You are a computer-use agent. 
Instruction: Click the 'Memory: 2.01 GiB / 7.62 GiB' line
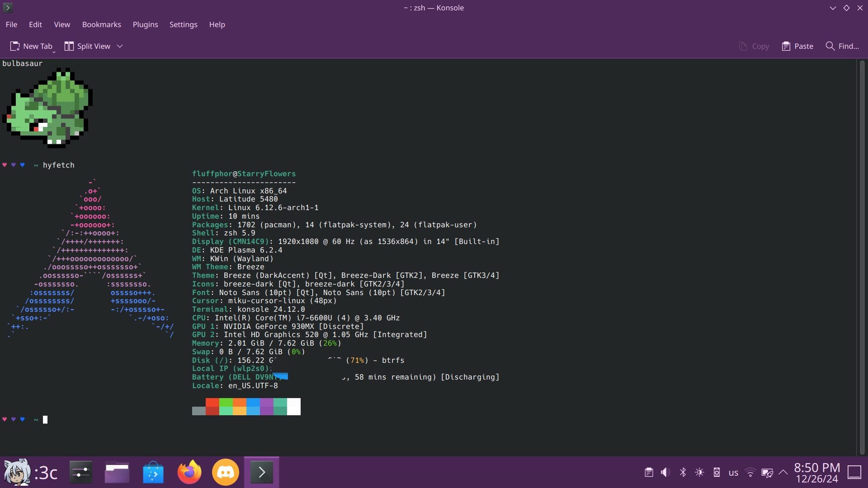(x=267, y=343)
